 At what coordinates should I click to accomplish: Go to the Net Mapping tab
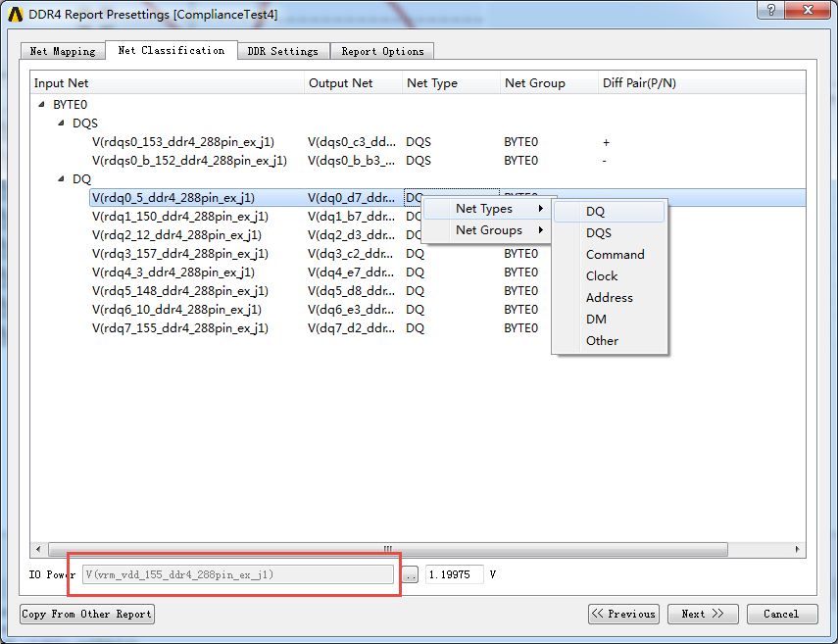pyautogui.click(x=63, y=51)
